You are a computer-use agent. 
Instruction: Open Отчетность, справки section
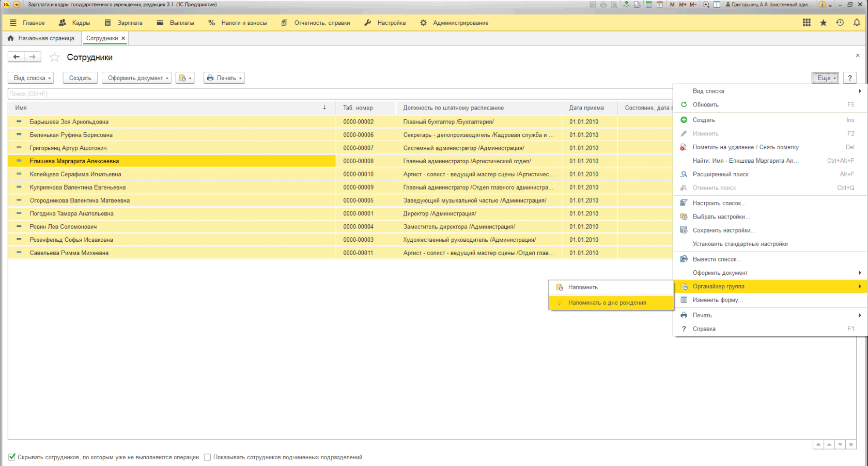pyautogui.click(x=316, y=23)
